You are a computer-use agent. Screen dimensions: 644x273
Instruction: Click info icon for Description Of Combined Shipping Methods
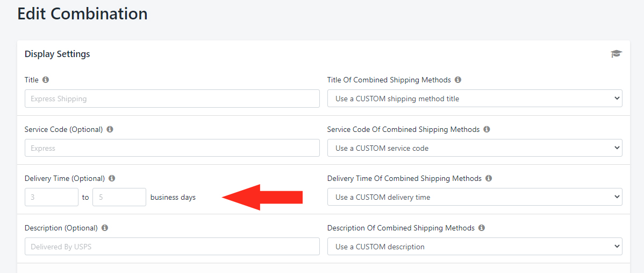coord(482,228)
